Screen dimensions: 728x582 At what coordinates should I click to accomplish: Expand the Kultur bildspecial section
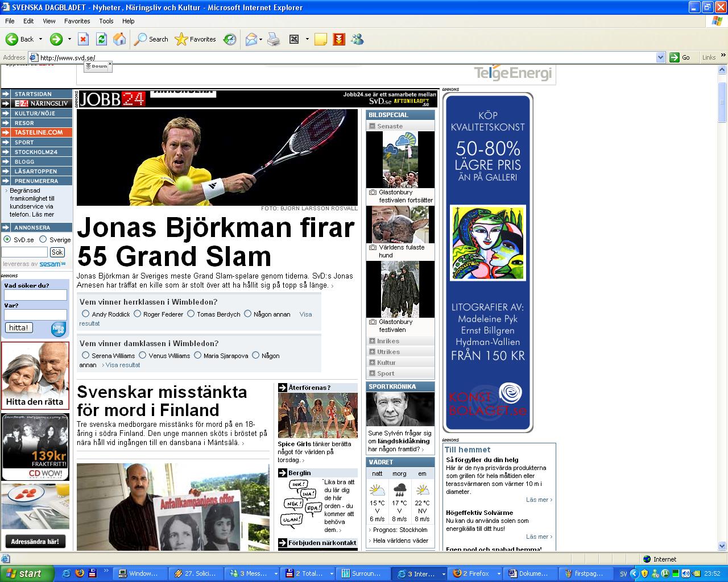coord(372,363)
